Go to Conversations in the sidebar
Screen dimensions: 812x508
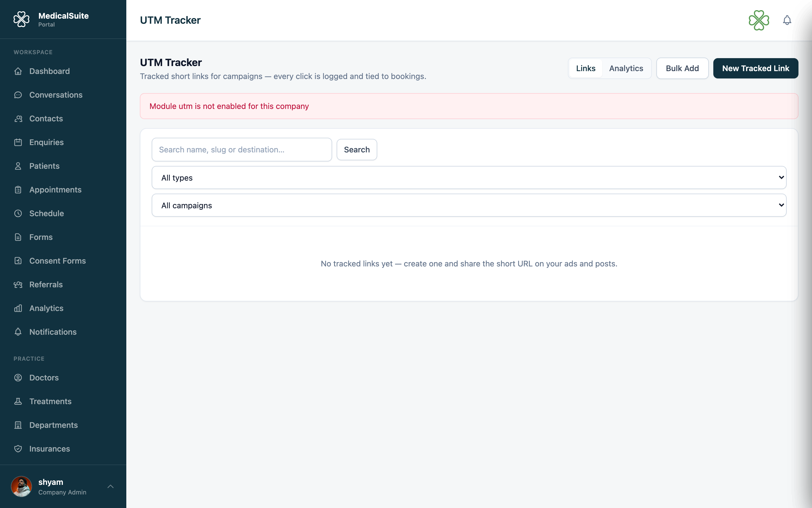point(56,95)
